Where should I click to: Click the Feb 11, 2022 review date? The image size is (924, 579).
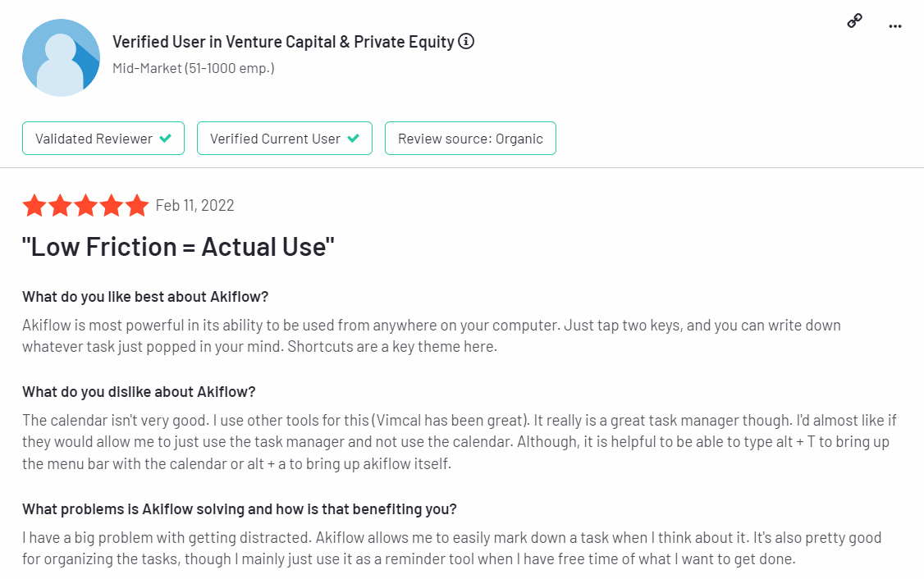click(194, 206)
